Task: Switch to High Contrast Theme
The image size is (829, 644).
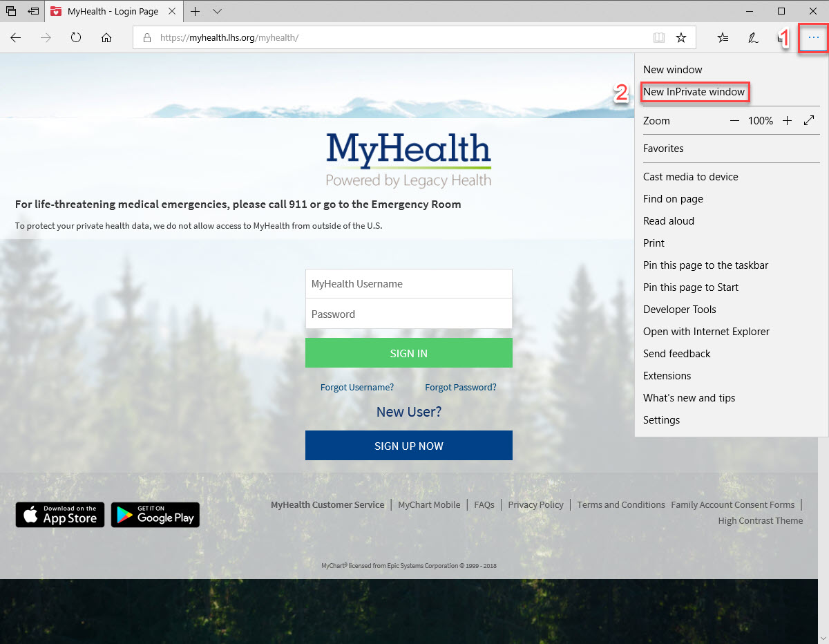Action: click(761, 521)
